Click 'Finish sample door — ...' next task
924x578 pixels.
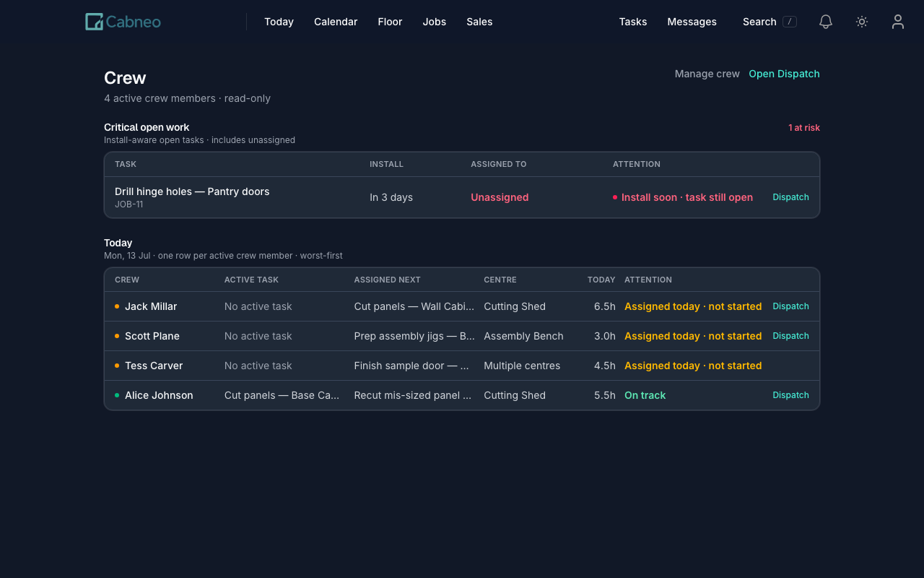click(411, 366)
